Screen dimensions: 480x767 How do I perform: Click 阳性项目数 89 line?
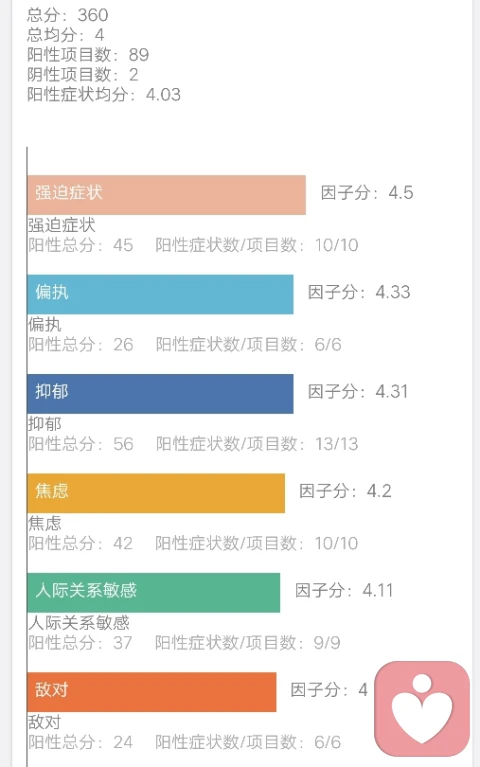click(x=88, y=55)
